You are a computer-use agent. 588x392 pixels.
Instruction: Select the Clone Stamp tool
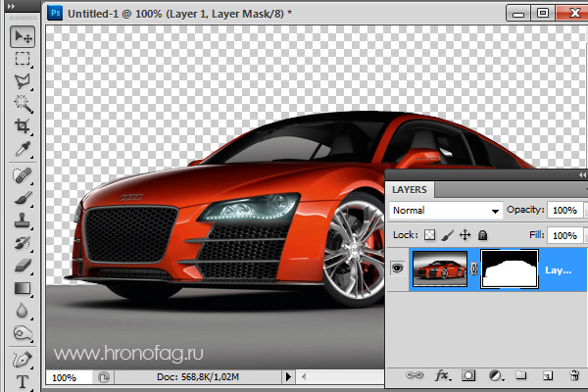(23, 220)
